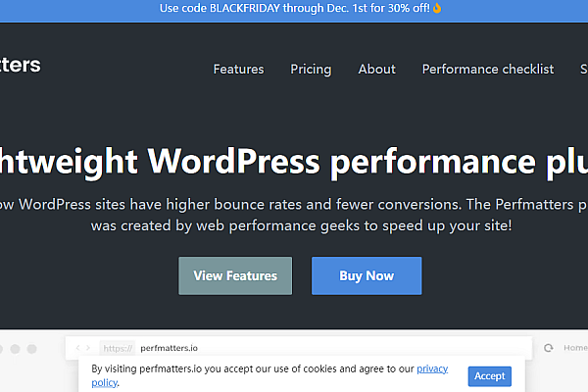The image size is (588, 392).
Task: Click the Home label in mock browser
Action: tap(575, 348)
